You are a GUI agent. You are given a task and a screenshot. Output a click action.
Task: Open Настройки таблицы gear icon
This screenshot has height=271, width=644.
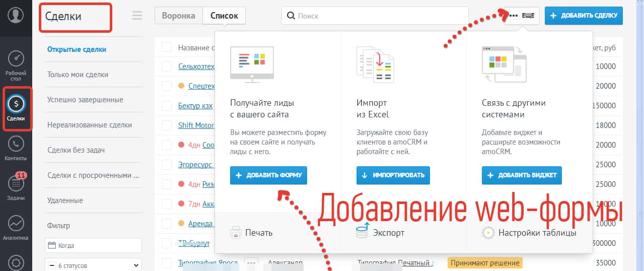pyautogui.click(x=487, y=233)
